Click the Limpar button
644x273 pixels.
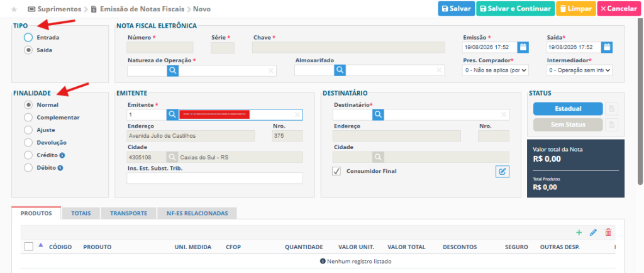pos(576,9)
